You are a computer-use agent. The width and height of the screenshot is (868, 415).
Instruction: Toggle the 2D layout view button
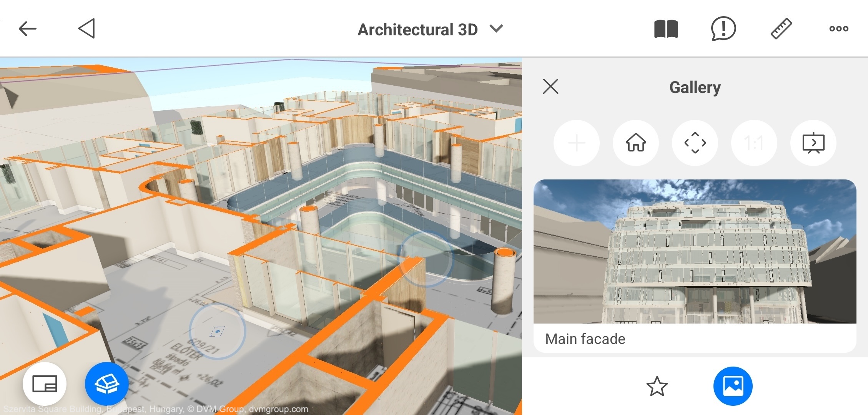point(45,383)
